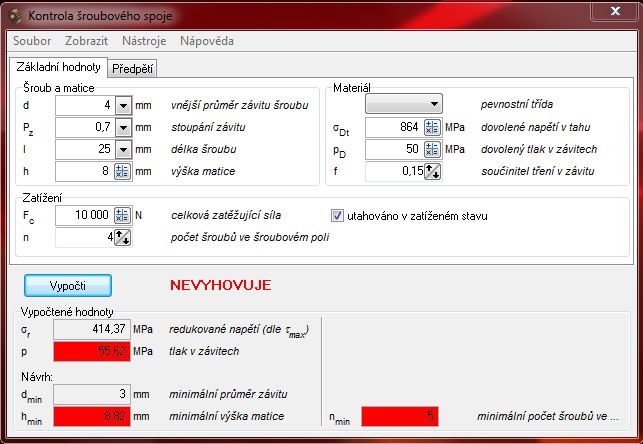Open the Nástroje menu

[x=144, y=41]
